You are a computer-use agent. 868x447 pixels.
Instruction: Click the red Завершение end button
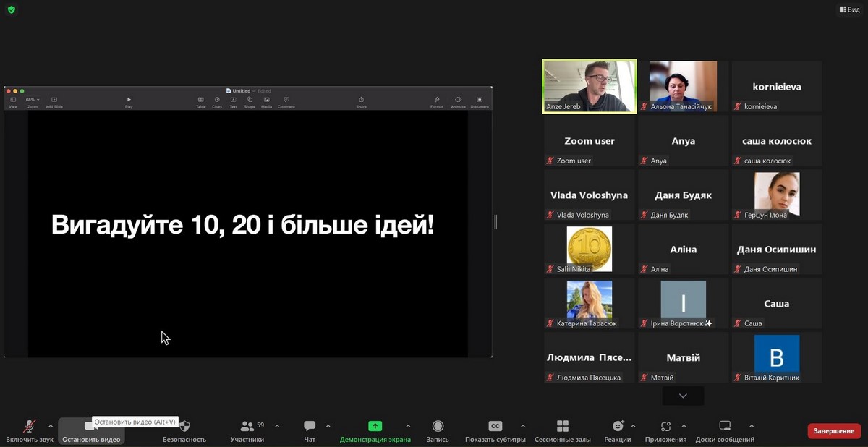833,431
